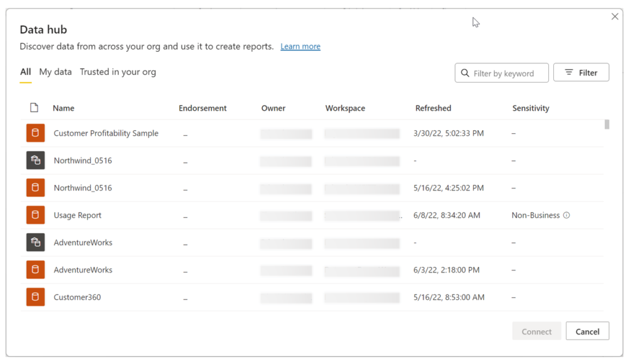This screenshot has height=364, width=641.
Task: Select the Usage Report name
Action: pyautogui.click(x=77, y=215)
